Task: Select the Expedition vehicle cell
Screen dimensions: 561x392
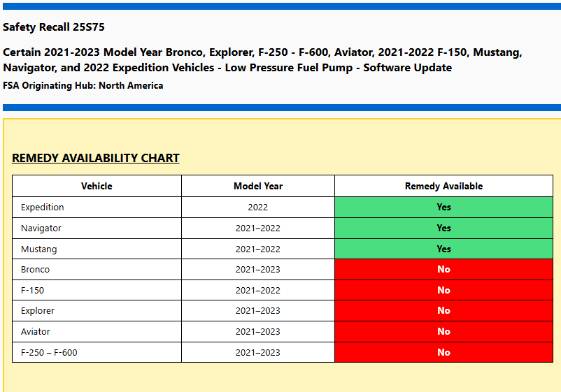Action: pos(97,208)
